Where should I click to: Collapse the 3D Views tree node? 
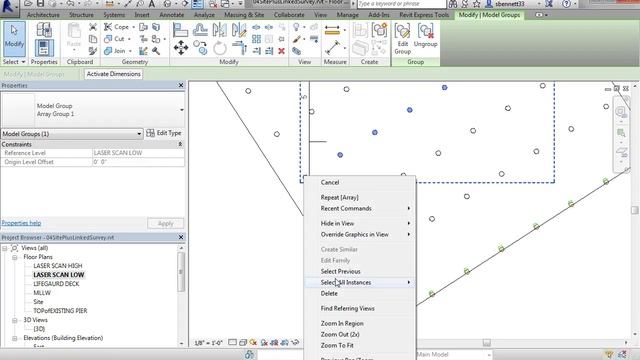[15, 320]
